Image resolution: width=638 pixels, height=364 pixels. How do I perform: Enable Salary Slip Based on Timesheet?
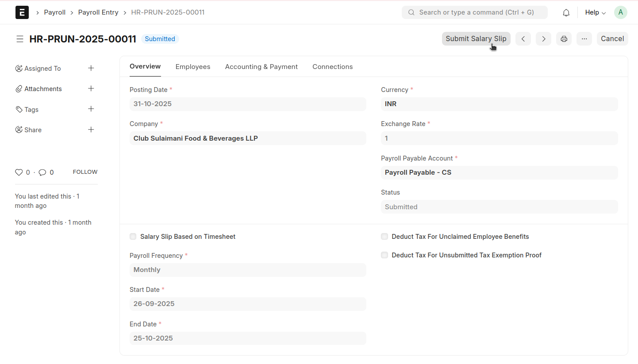tap(133, 237)
